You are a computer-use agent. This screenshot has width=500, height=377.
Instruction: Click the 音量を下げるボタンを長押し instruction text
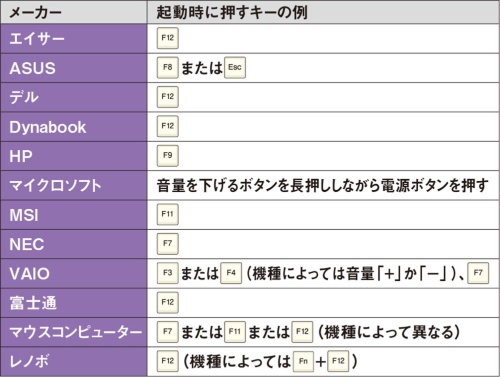click(x=322, y=185)
